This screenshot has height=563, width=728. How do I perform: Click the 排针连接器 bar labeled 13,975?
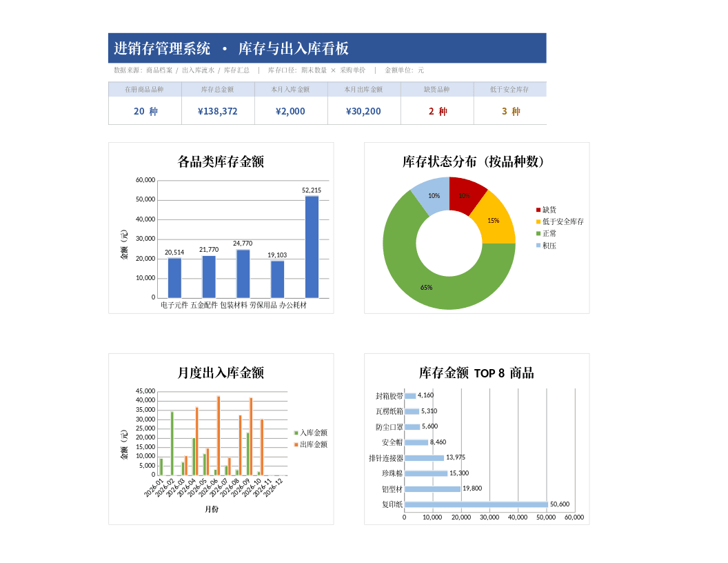424,458
